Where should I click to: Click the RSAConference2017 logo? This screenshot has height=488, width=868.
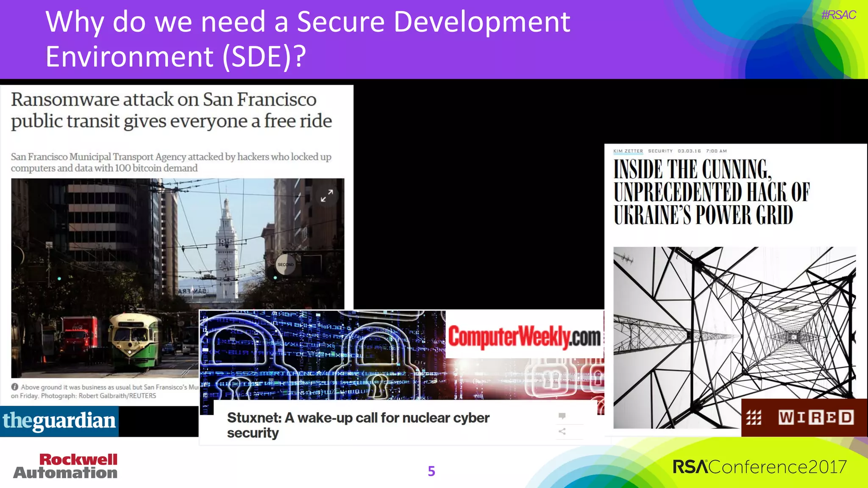coord(759,467)
